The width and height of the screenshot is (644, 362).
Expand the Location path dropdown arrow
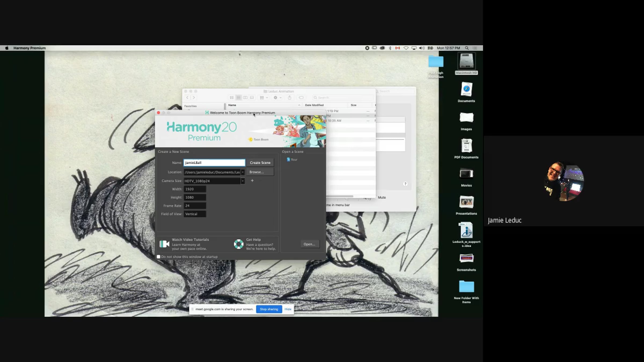click(243, 172)
